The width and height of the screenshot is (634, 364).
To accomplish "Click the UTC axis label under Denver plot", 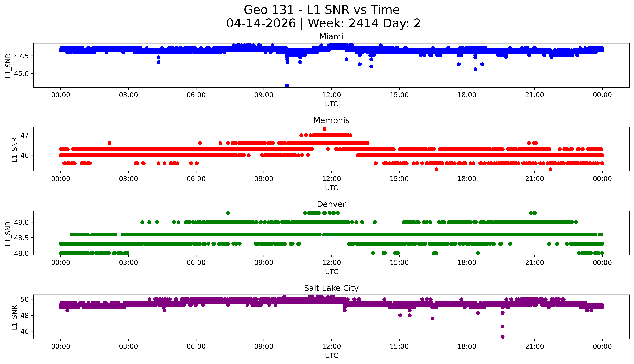I will (x=331, y=272).
